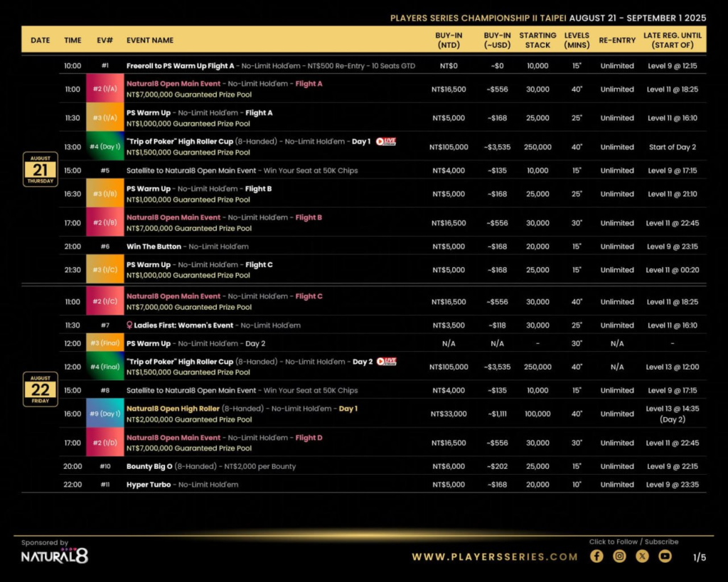The image size is (728, 582).
Task: Select the August 21 Thursday date badge
Action: [40, 170]
